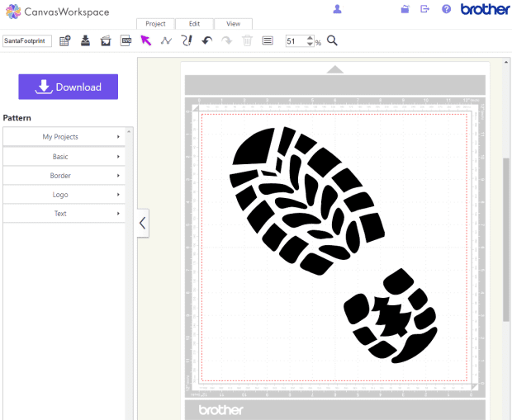Viewport: 512px width, 420px height.
Task: Switch to the Edit tab
Action: (194, 24)
